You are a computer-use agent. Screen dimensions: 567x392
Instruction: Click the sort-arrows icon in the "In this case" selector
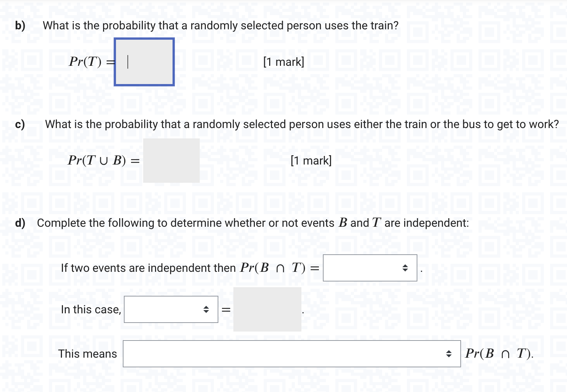pos(206,309)
